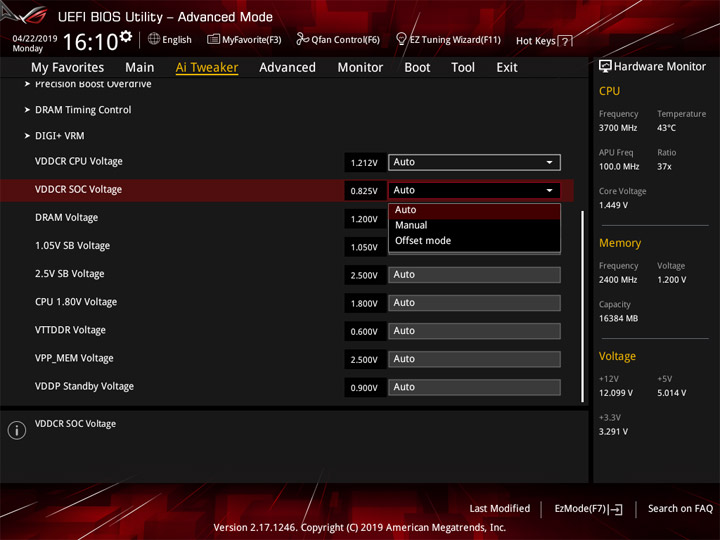The image size is (720, 540).
Task: Choose Auto in SOC Voltage list
Action: pos(474,210)
